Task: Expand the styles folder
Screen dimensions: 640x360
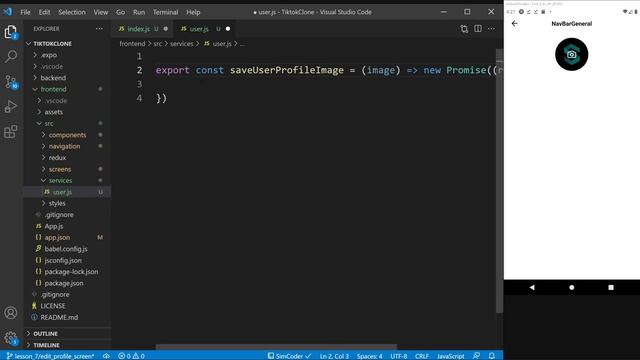Action: (57, 203)
